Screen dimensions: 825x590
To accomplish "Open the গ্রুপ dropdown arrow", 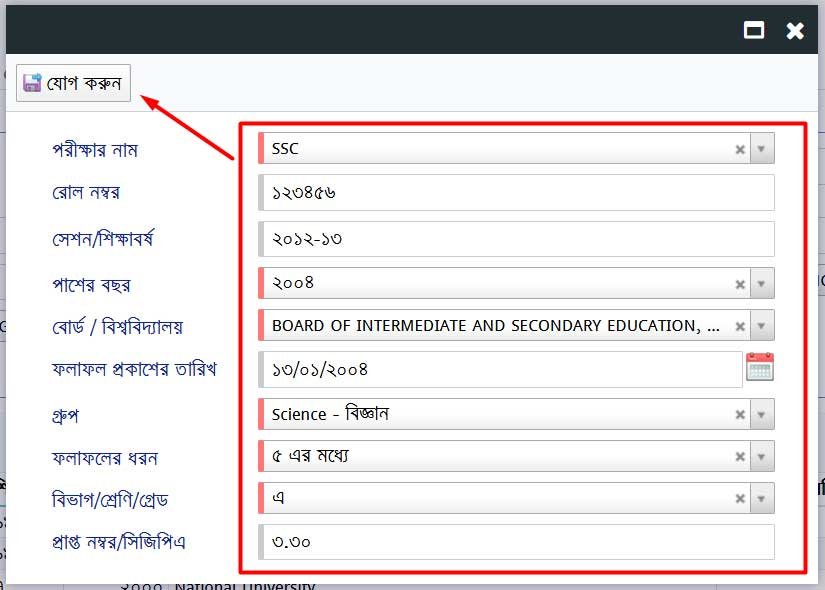I will 761,415.
